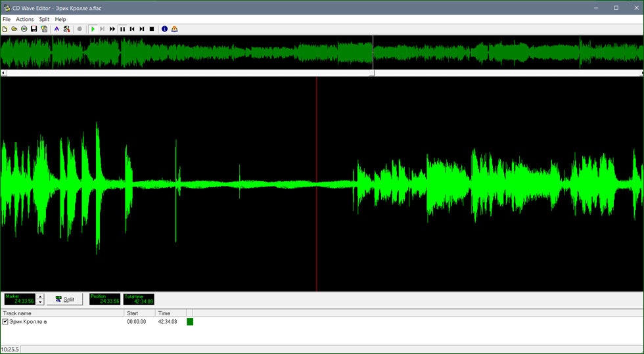The height and width of the screenshot is (354, 644).
Task: Open the File menu
Action: [x=7, y=19]
